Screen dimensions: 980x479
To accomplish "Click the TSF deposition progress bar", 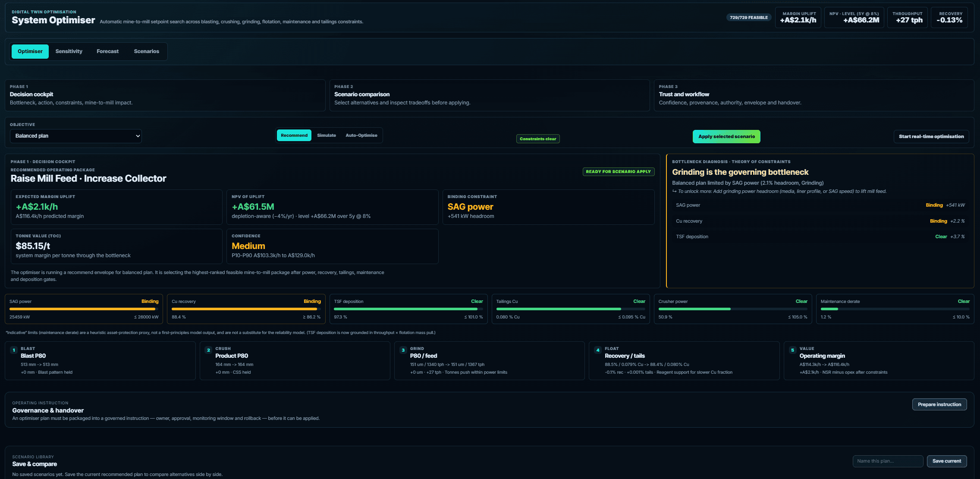I will 408,309.
